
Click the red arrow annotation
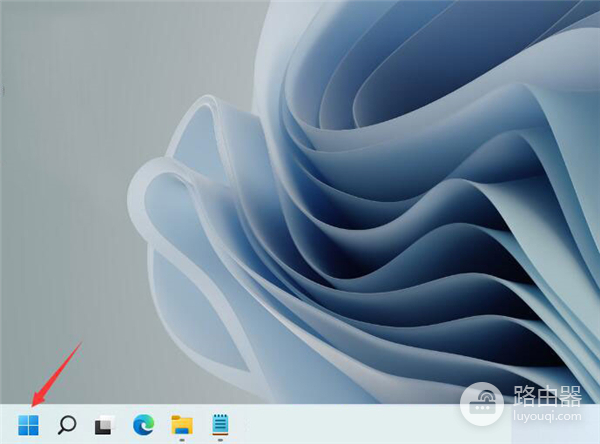tap(57, 373)
